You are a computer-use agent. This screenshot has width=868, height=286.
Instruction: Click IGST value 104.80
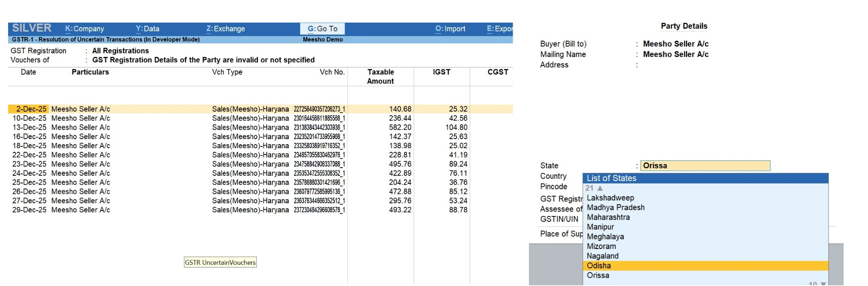click(x=456, y=127)
